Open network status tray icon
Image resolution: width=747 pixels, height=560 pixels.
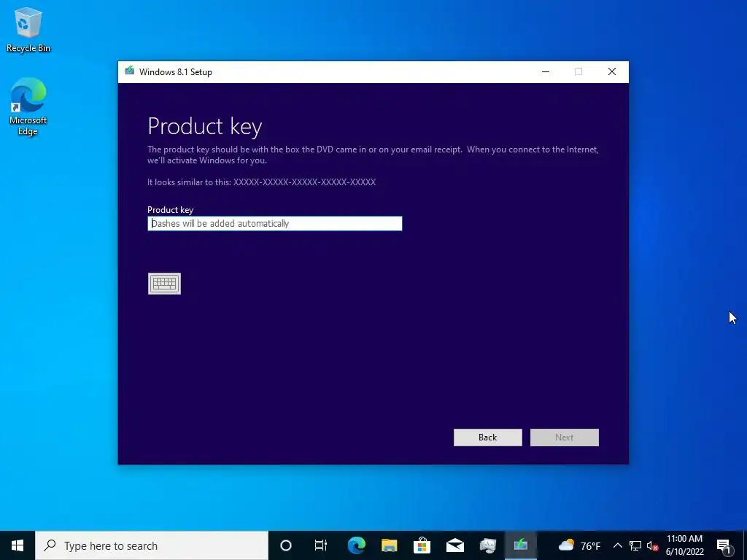click(635, 545)
